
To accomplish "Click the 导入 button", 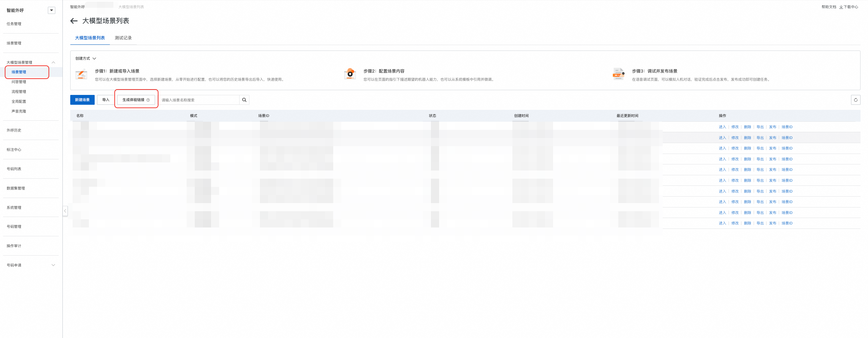I will click(x=106, y=100).
